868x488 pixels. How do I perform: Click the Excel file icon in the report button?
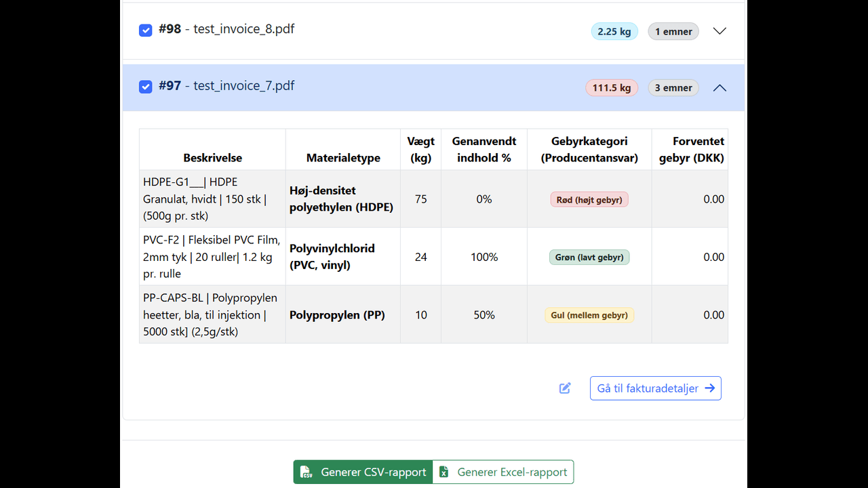pyautogui.click(x=444, y=472)
